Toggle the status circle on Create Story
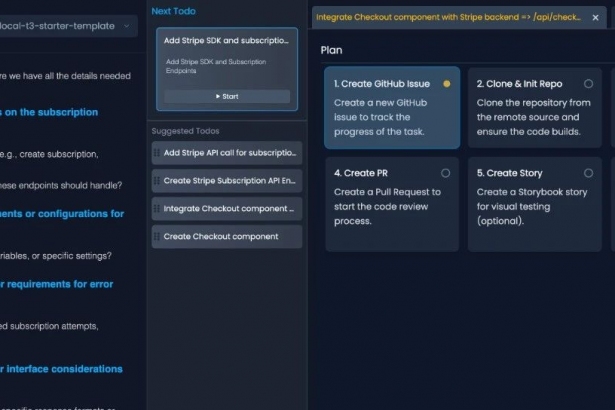Screen dimensions: 615x410 click(x=588, y=173)
